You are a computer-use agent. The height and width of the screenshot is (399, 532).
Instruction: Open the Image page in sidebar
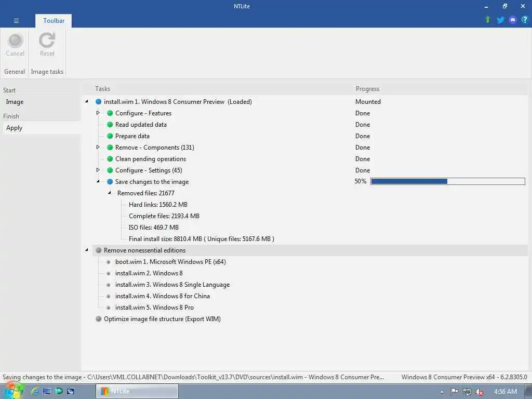click(15, 102)
